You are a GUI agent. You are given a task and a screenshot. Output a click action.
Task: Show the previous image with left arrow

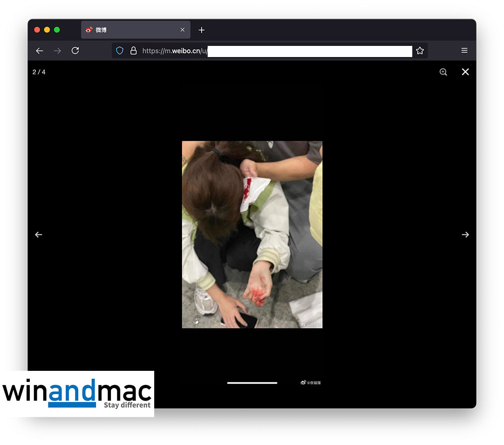click(x=39, y=235)
